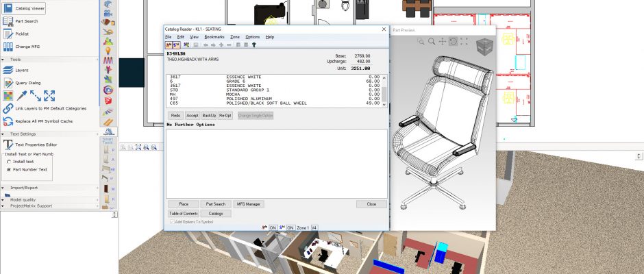Click the MFG Manager button
The width and height of the screenshot is (644, 274).
[249, 204]
